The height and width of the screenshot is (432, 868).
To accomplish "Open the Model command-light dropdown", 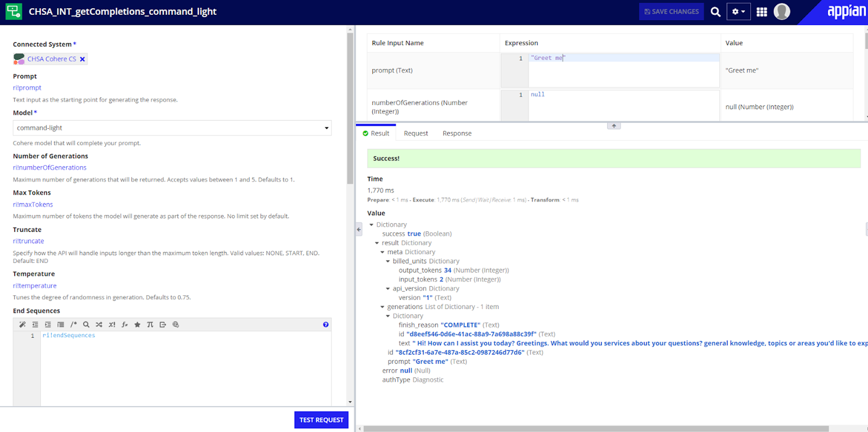I will tap(172, 128).
